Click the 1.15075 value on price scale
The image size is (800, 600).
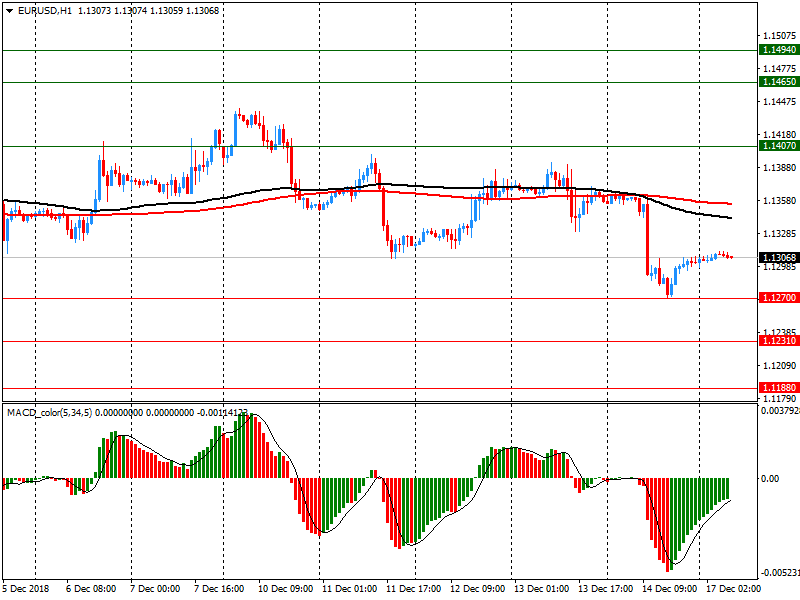pos(777,36)
